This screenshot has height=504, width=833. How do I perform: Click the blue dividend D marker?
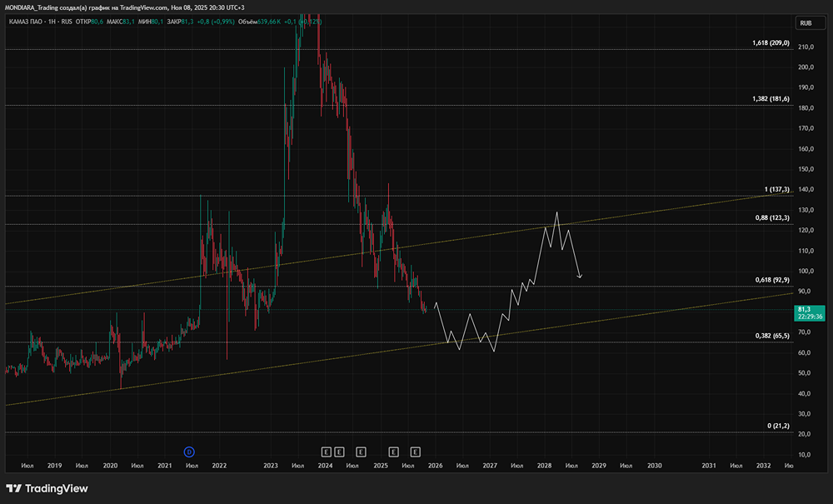pyautogui.click(x=189, y=452)
